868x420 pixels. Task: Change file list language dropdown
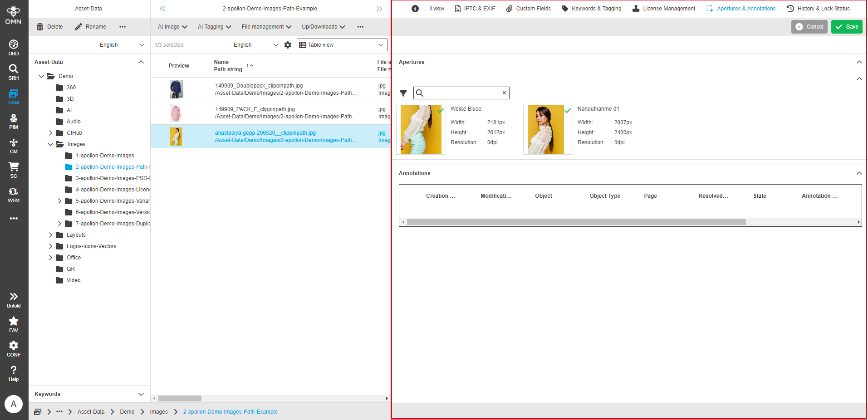255,45
